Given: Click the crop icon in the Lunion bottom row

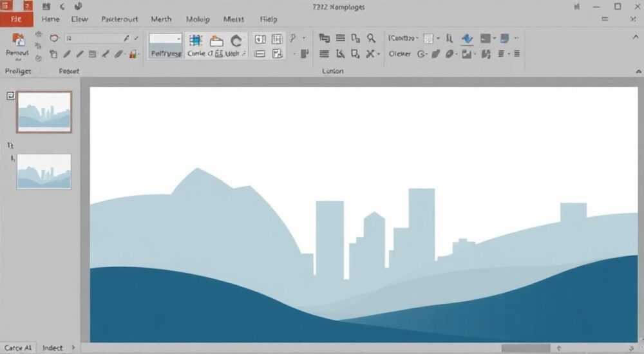Looking at the screenshot, I should click(355, 54).
